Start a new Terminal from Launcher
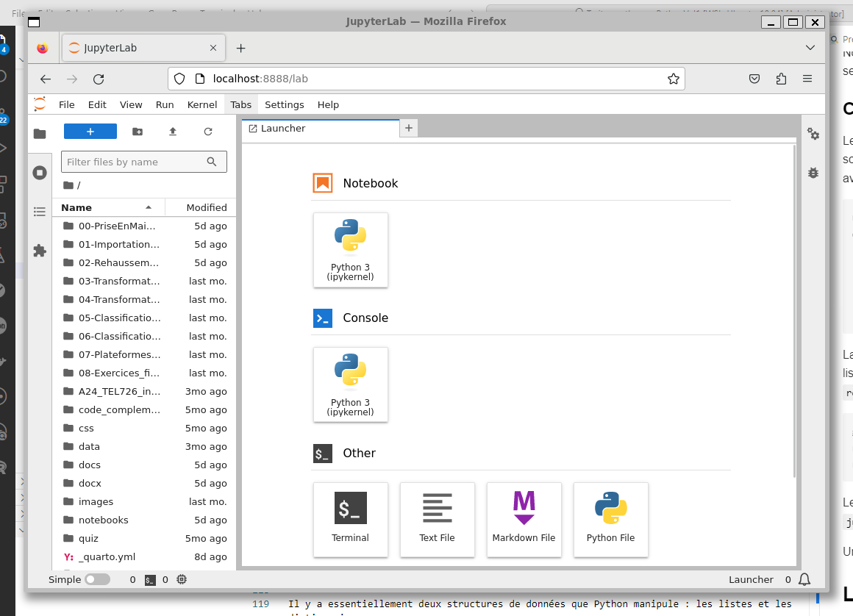 click(350, 520)
